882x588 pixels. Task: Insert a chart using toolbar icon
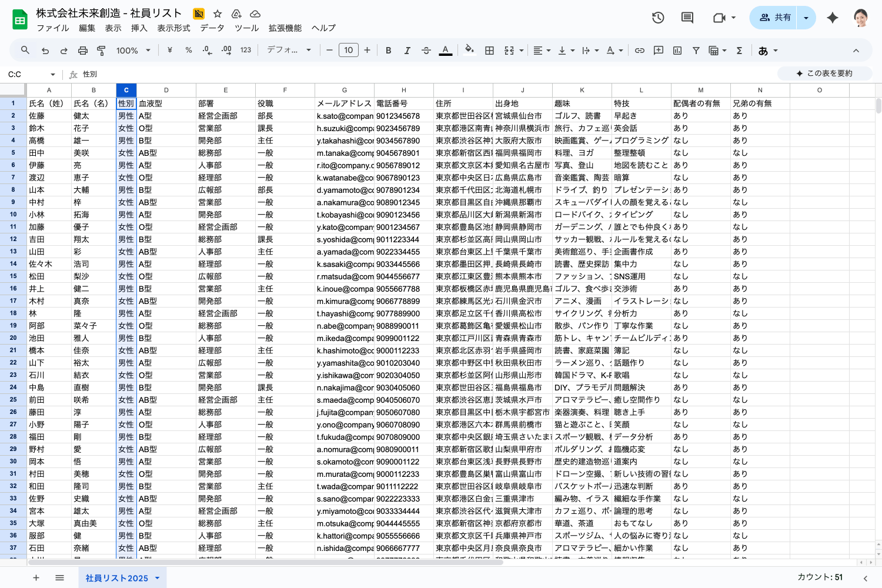pos(677,51)
